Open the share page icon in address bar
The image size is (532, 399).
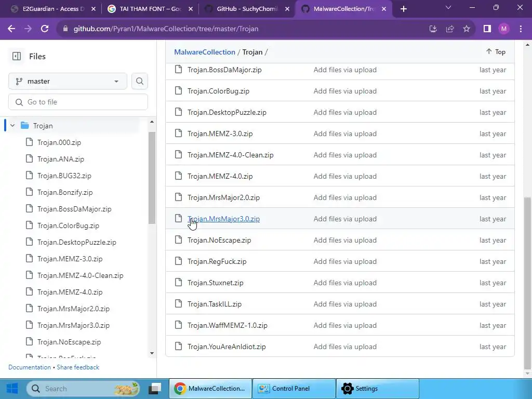click(450, 29)
